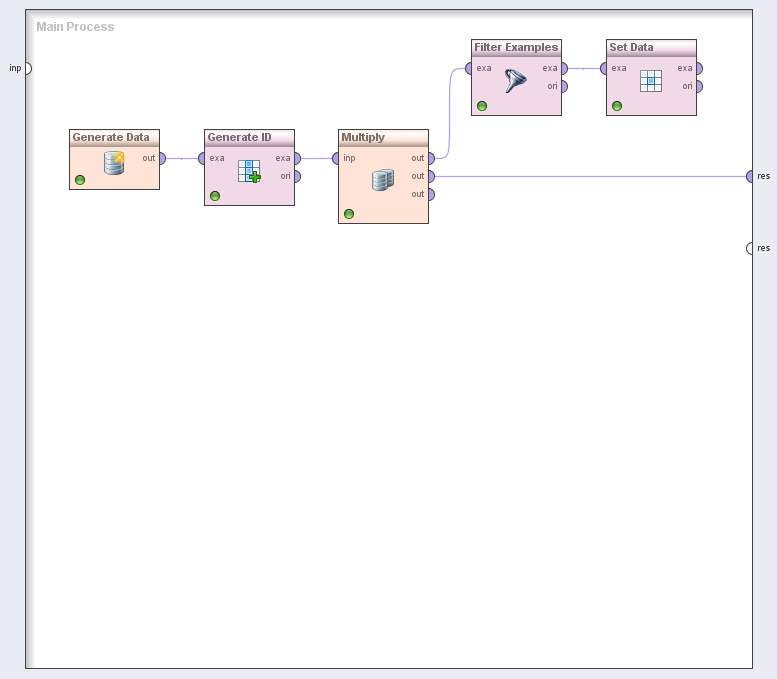The height and width of the screenshot is (679, 777).
Task: Click the Set Data 'exa' output port
Action: (x=698, y=68)
